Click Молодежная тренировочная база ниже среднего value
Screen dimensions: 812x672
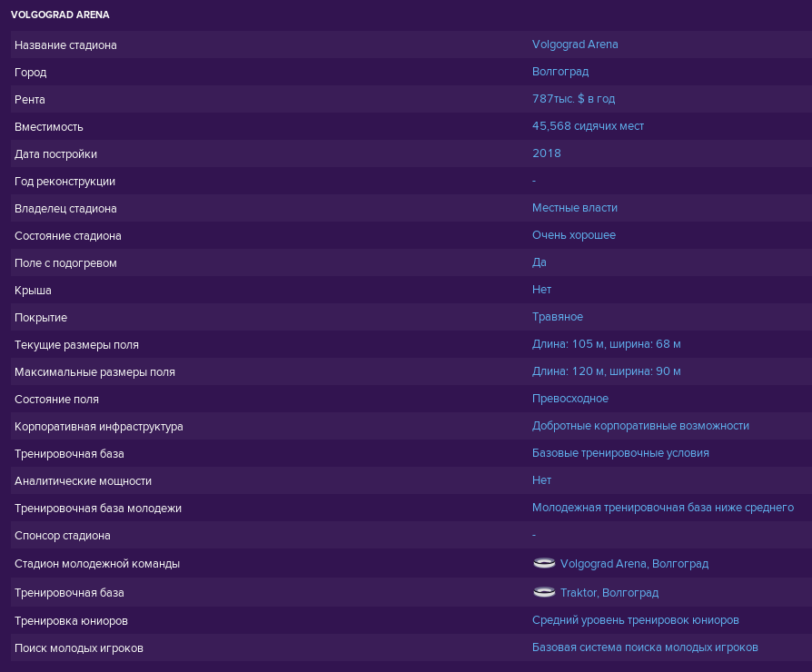pyautogui.click(x=663, y=508)
